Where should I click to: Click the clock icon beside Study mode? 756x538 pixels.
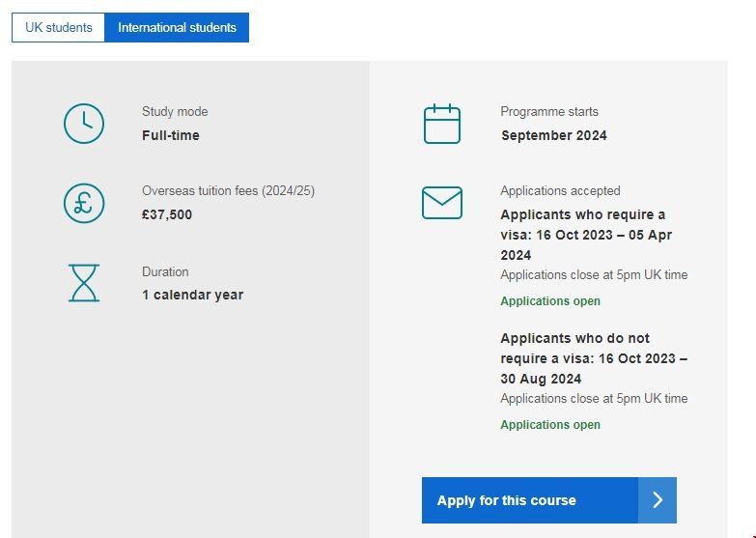(x=84, y=124)
